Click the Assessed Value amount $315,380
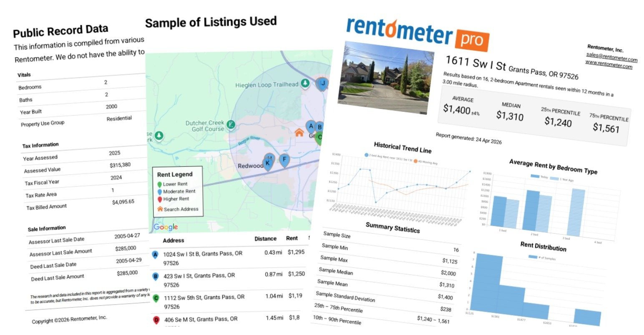This screenshot has width=644, height=335. (x=120, y=165)
